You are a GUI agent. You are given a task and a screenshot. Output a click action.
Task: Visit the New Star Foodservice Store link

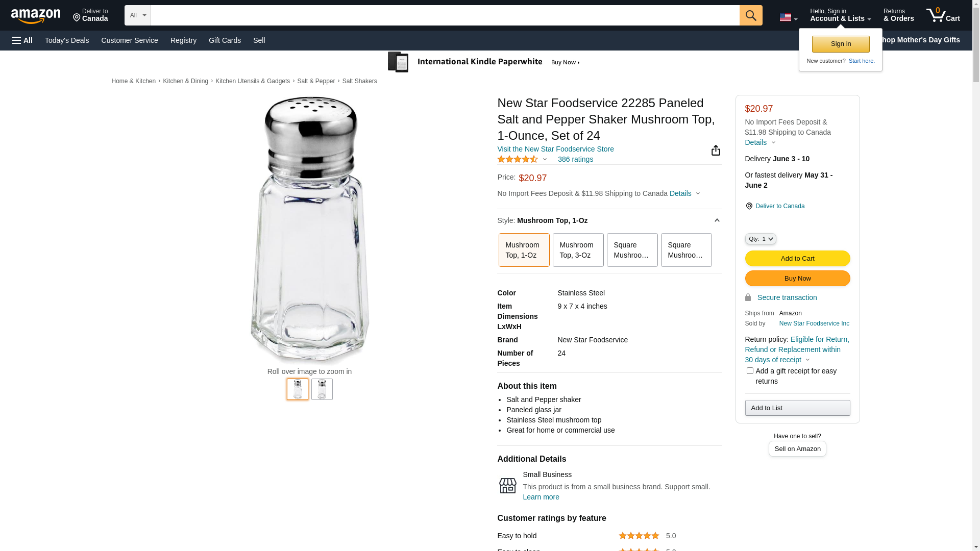point(555,149)
